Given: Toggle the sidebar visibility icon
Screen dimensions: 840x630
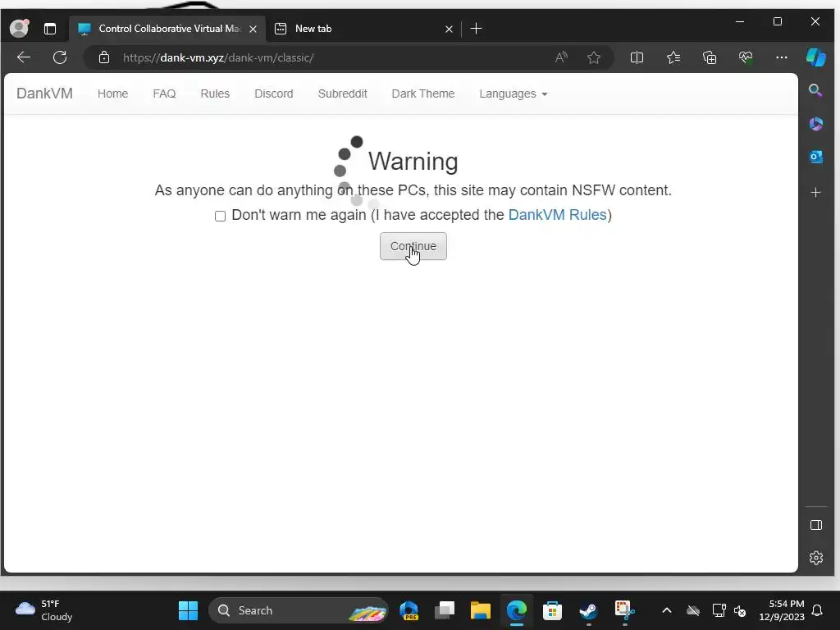Looking at the screenshot, I should [816, 525].
